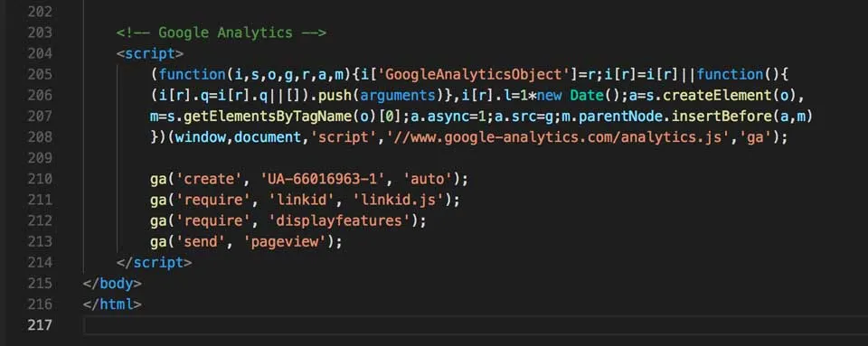Click the closing </html> tag
This screenshot has height=346, width=868.
pos(112,304)
